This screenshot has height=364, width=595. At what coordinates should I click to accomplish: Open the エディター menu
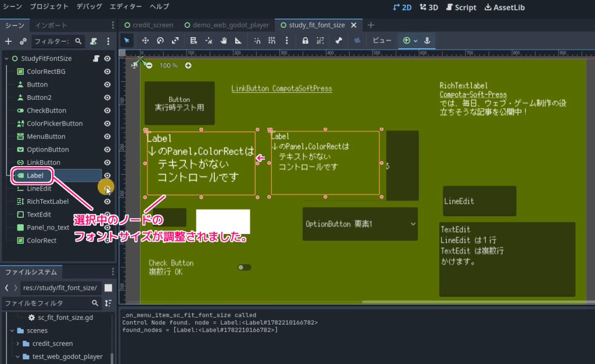(126, 6)
